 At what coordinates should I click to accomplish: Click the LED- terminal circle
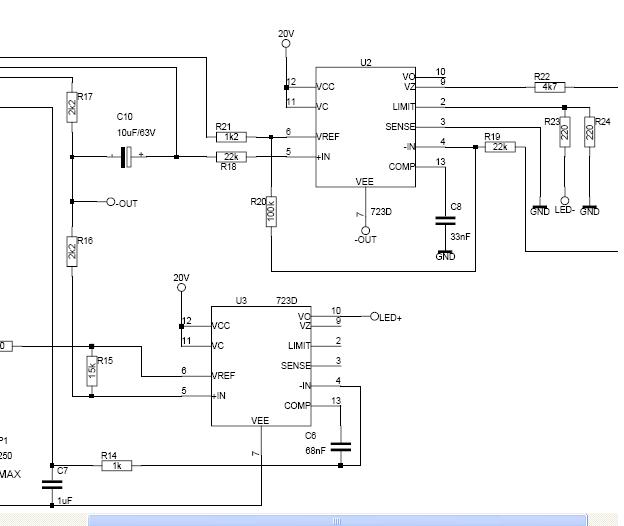[x=564, y=200]
